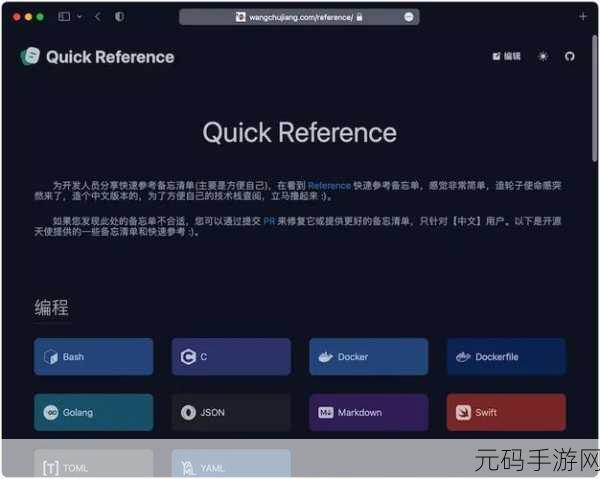Screen dimensions: 600x479
Task: Click the lock icon in address bar
Action: [359, 17]
